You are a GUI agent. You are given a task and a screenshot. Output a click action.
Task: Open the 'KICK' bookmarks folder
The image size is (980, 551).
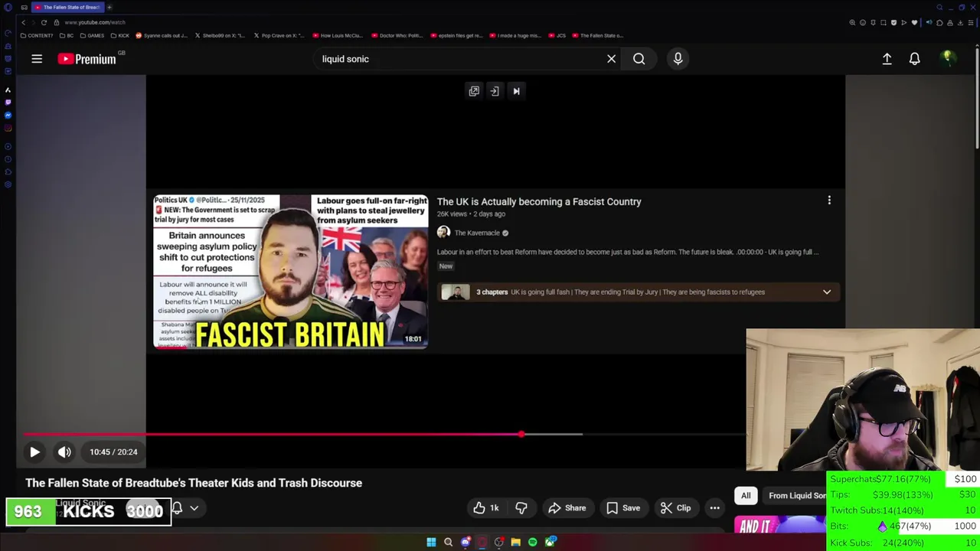(x=120, y=35)
